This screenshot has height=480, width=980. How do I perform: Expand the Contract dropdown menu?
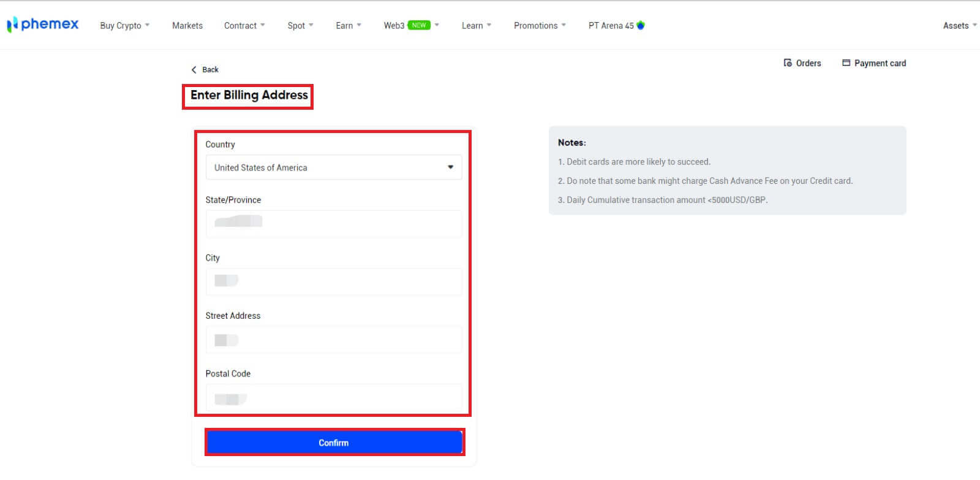click(x=244, y=26)
